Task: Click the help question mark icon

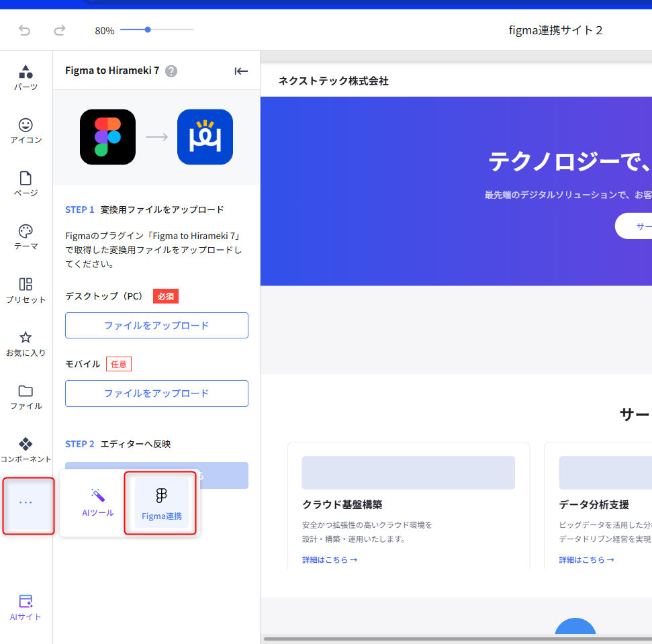Action: pyautogui.click(x=171, y=71)
